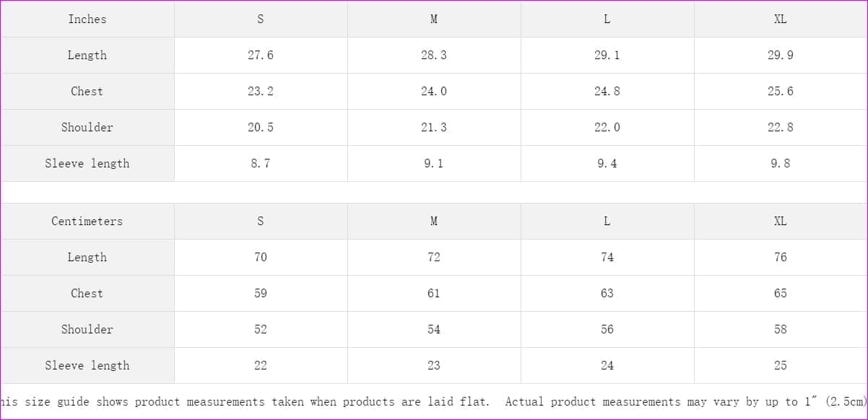Select the 70 length cell in centimeters
Image resolution: width=868 pixels, height=420 pixels.
[261, 258]
